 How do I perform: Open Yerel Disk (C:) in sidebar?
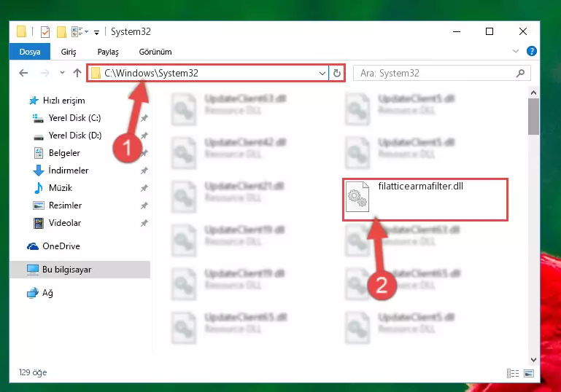click(x=74, y=118)
